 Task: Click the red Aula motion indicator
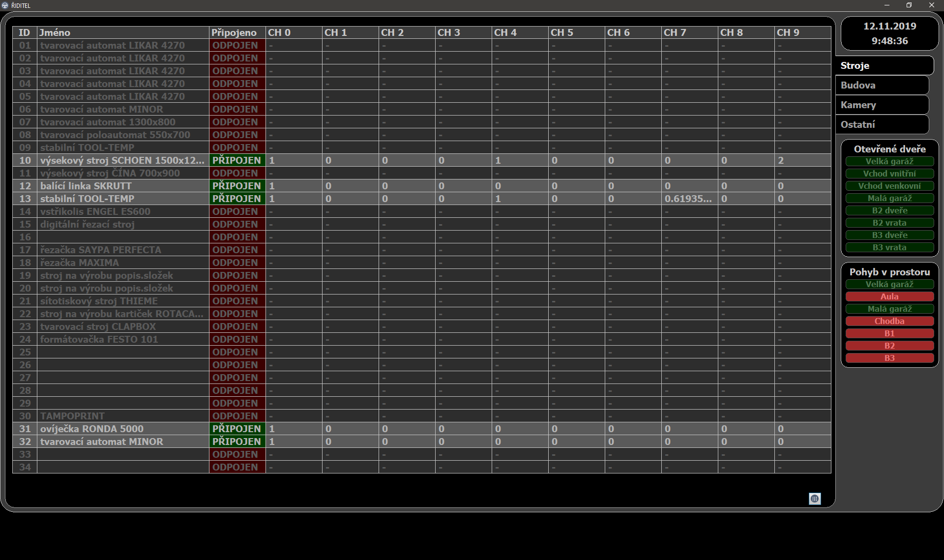[889, 296]
